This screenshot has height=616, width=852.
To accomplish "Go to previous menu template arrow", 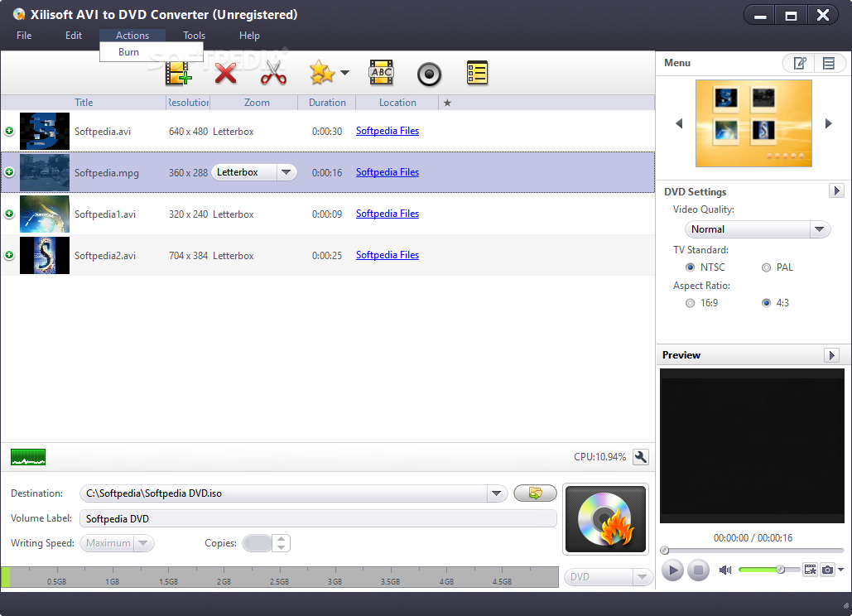I will click(x=679, y=123).
